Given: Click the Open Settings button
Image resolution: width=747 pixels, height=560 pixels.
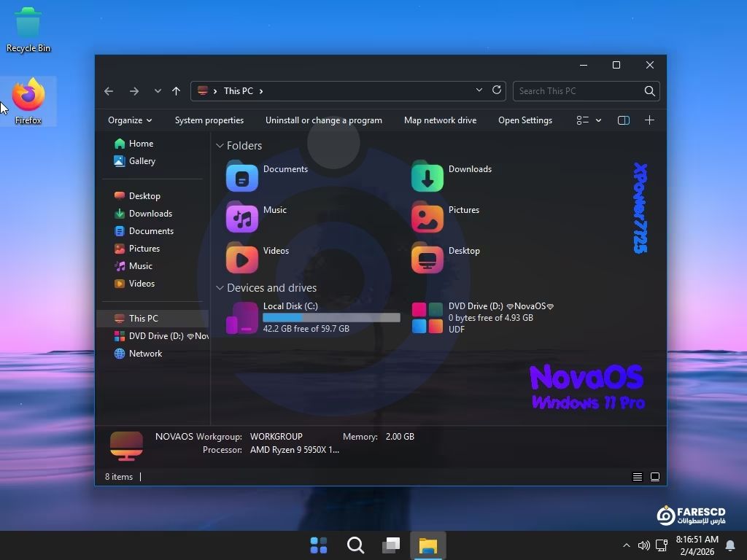Looking at the screenshot, I should 525,120.
